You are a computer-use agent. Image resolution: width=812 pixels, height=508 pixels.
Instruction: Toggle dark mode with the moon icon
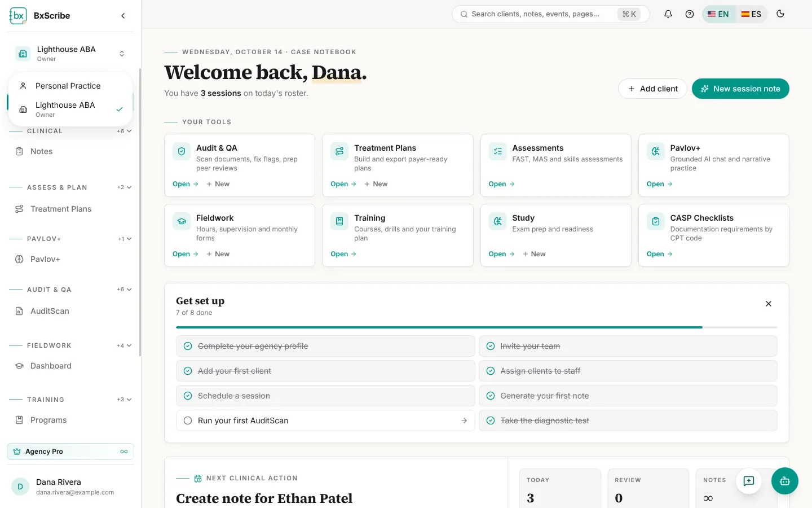point(780,14)
